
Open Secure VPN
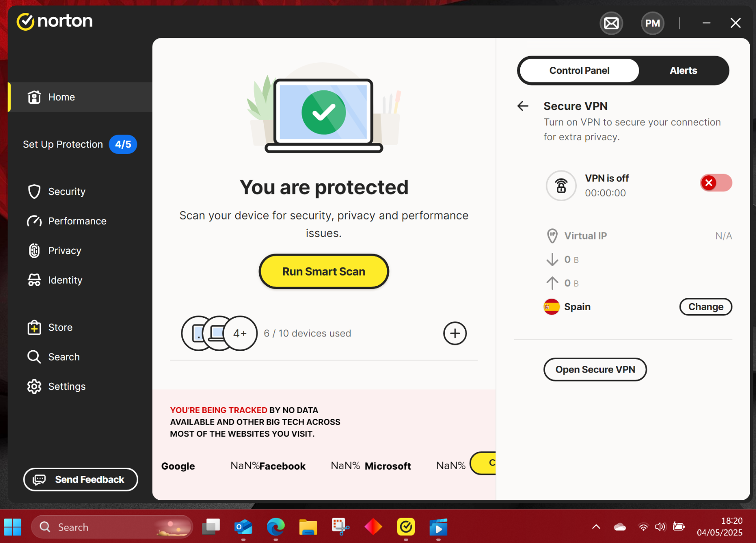tap(595, 369)
